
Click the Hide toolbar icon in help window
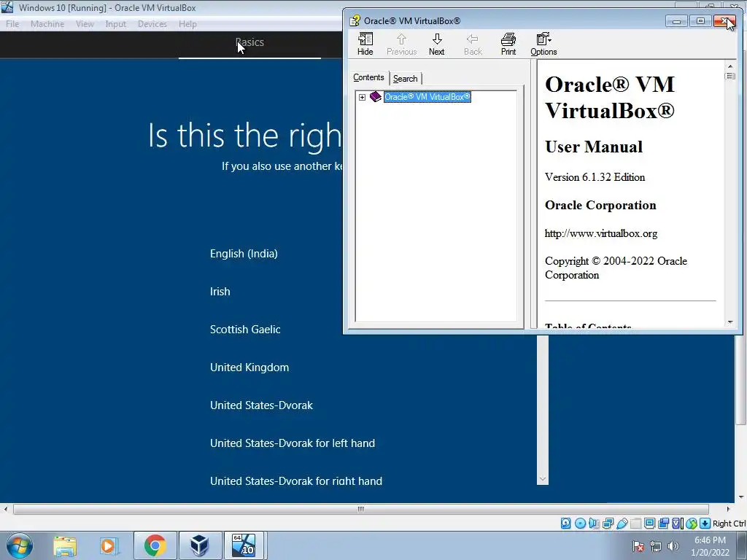tap(365, 44)
